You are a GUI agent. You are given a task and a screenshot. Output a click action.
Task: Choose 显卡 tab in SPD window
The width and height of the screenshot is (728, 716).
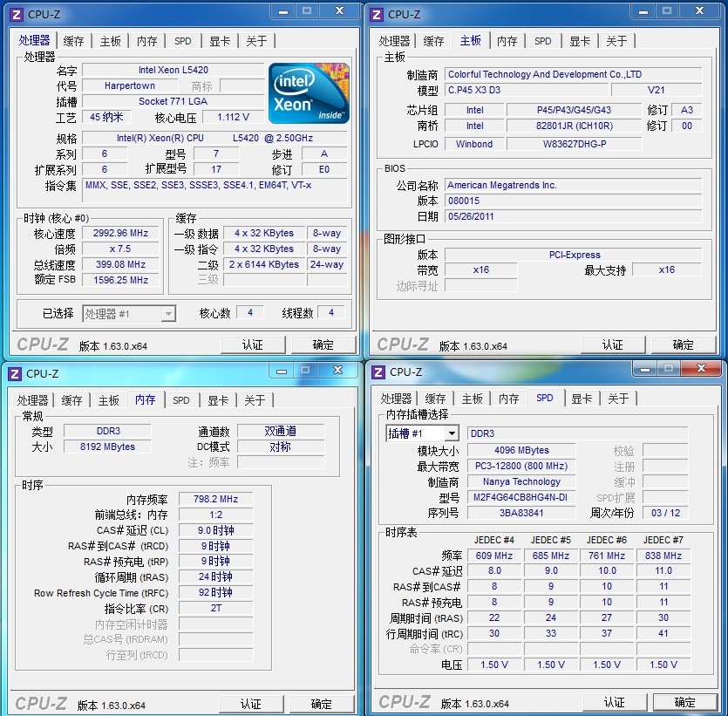(582, 399)
